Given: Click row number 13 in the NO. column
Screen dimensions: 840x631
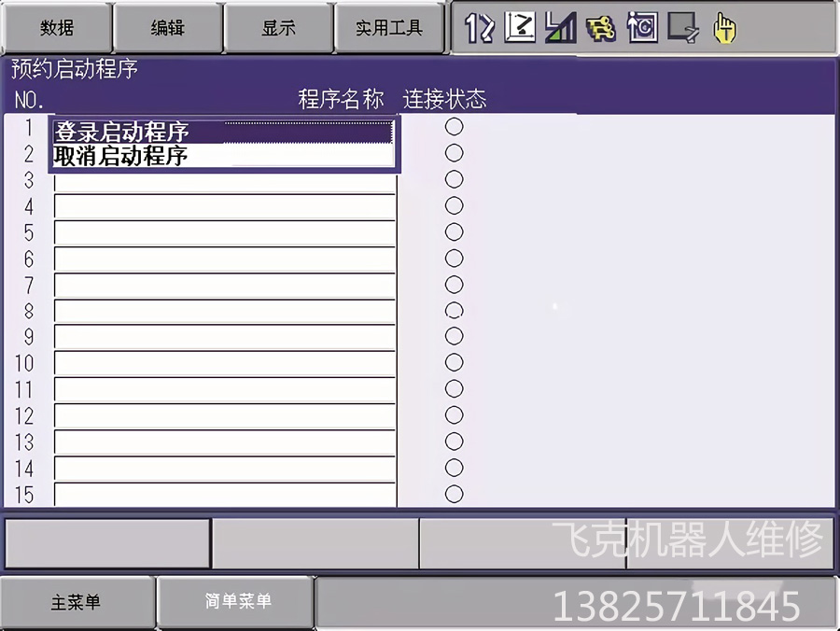Looking at the screenshot, I should 24,442.
